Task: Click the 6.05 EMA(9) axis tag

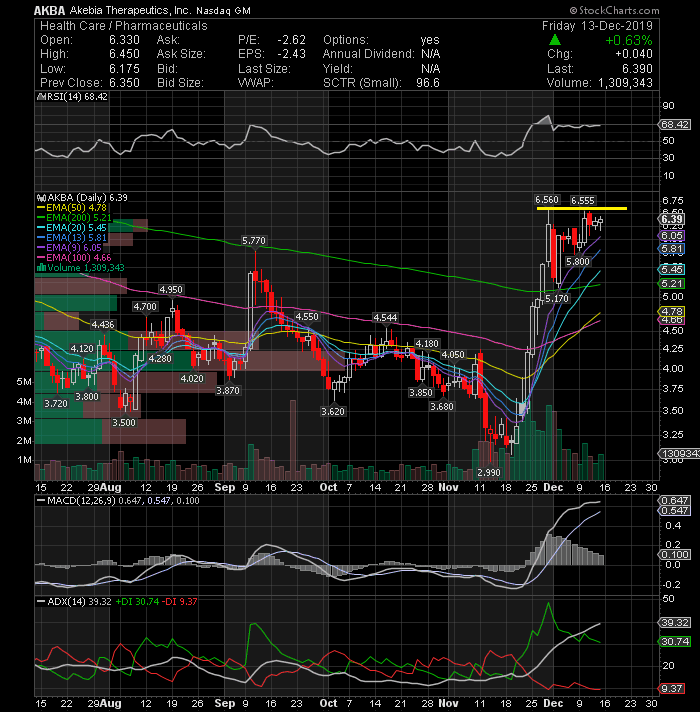Action: [671, 236]
